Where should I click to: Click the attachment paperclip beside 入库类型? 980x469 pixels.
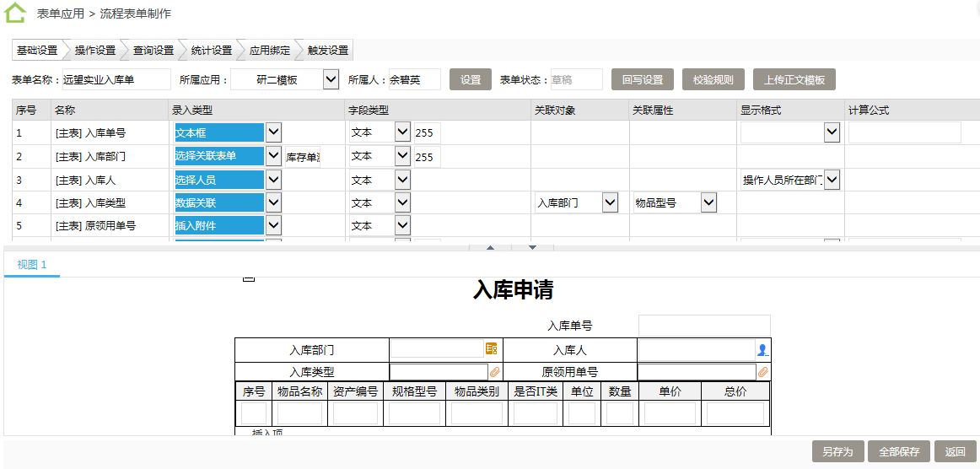coord(495,371)
